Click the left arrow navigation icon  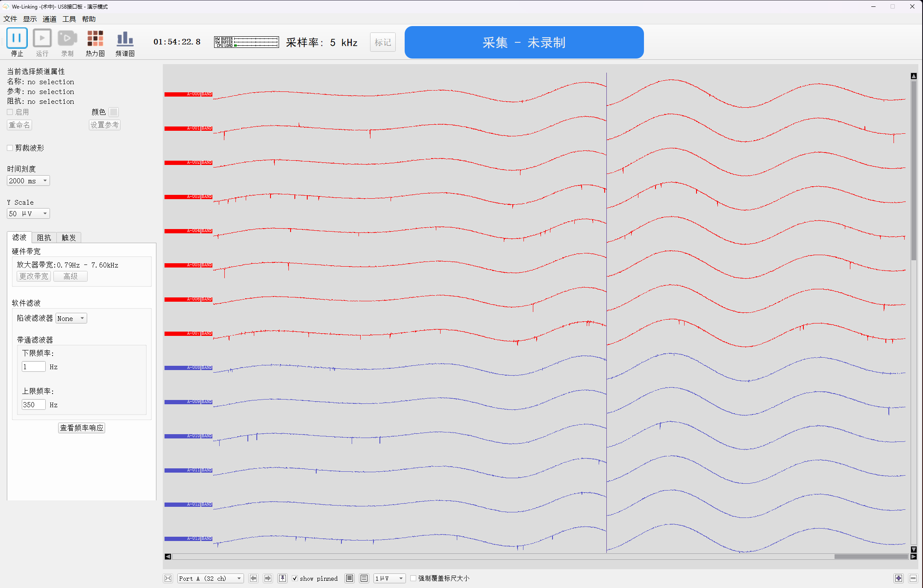click(x=253, y=578)
